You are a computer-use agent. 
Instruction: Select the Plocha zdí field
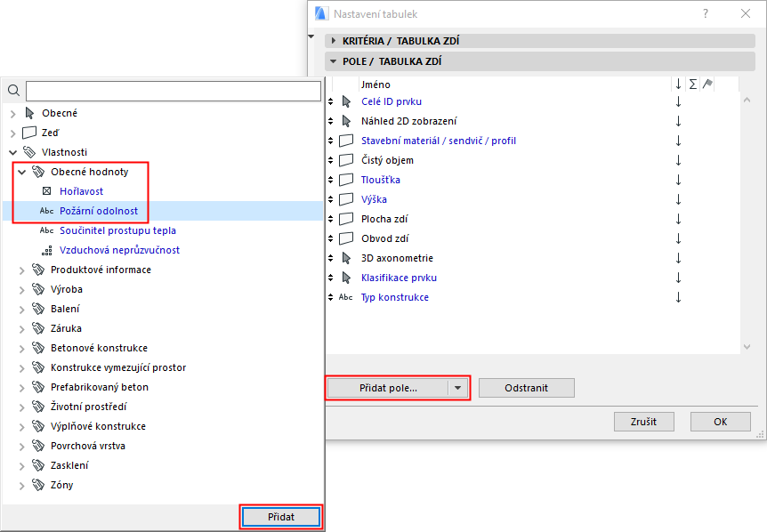384,219
